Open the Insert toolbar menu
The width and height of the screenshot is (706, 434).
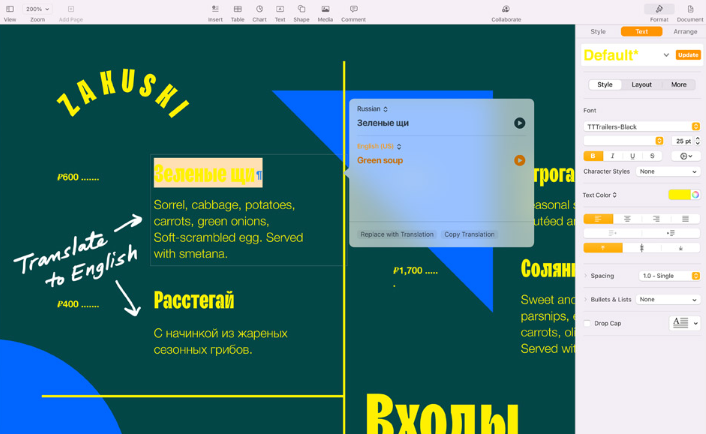tap(215, 9)
